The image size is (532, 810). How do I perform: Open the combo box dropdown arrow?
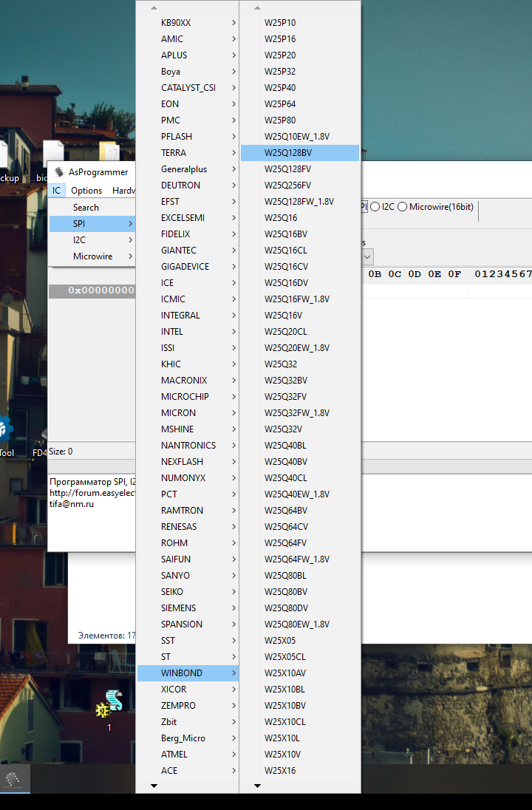tap(367, 256)
